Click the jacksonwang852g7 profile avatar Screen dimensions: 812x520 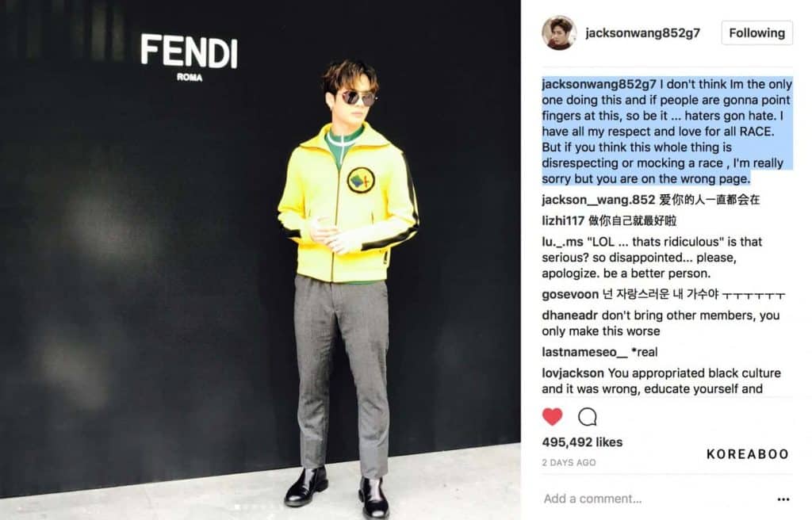[559, 32]
